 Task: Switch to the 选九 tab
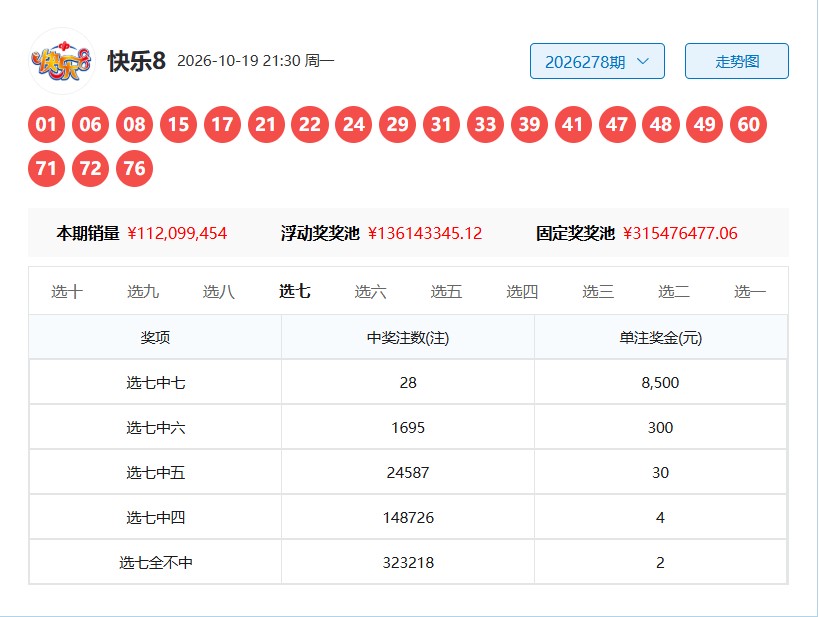143,291
